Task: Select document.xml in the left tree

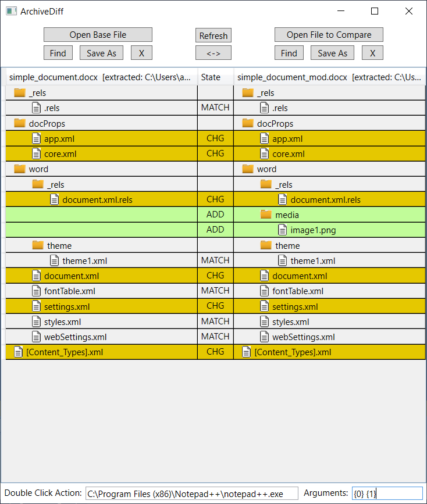Action: [71, 276]
